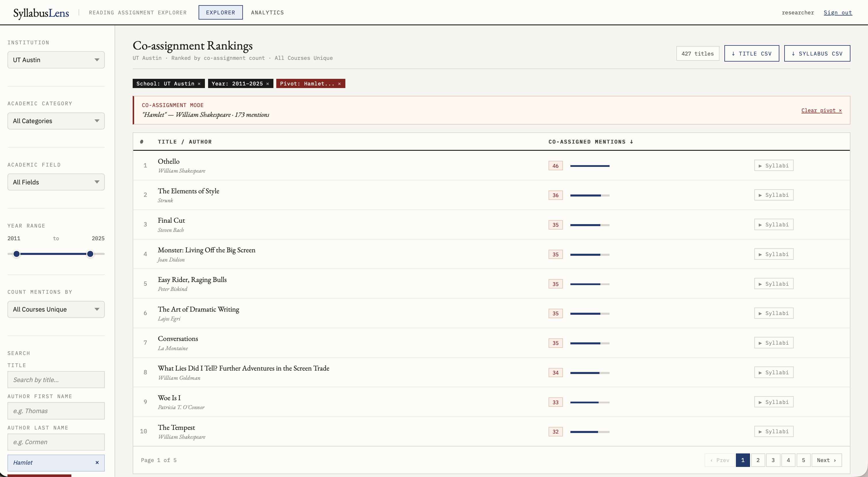
Task: Select current page 1 button
Action: click(743, 460)
